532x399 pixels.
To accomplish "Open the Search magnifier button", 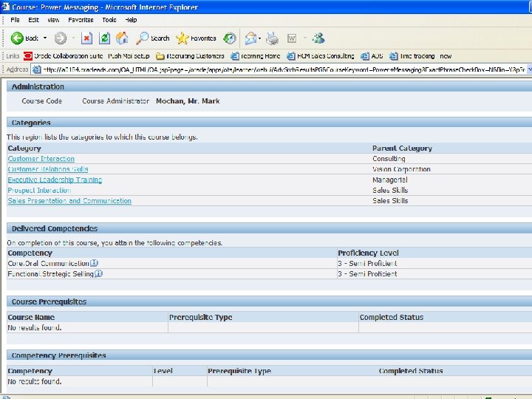I will pyautogui.click(x=152, y=38).
